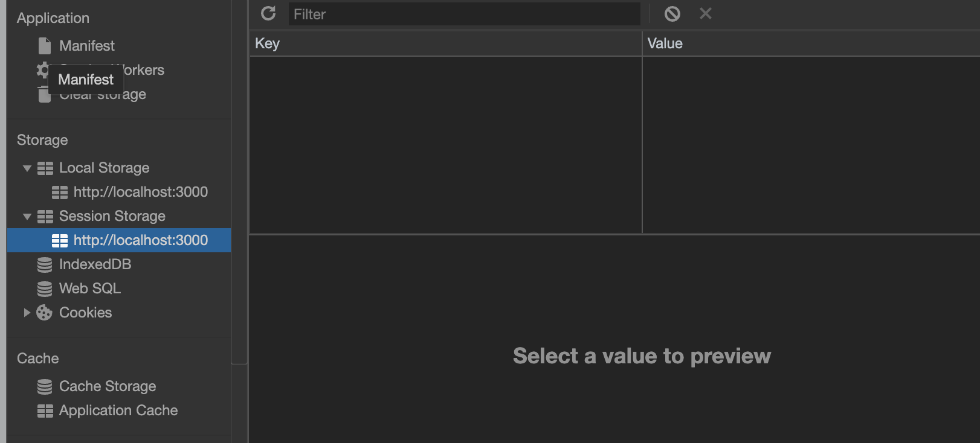Click the Key column header
This screenshot has width=980, height=443.
(x=266, y=43)
